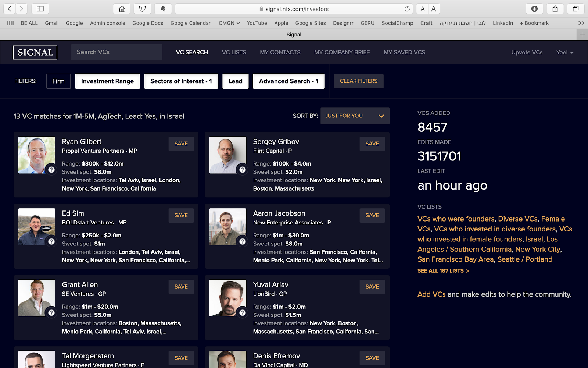Save Sergey Gribov to list

[372, 144]
